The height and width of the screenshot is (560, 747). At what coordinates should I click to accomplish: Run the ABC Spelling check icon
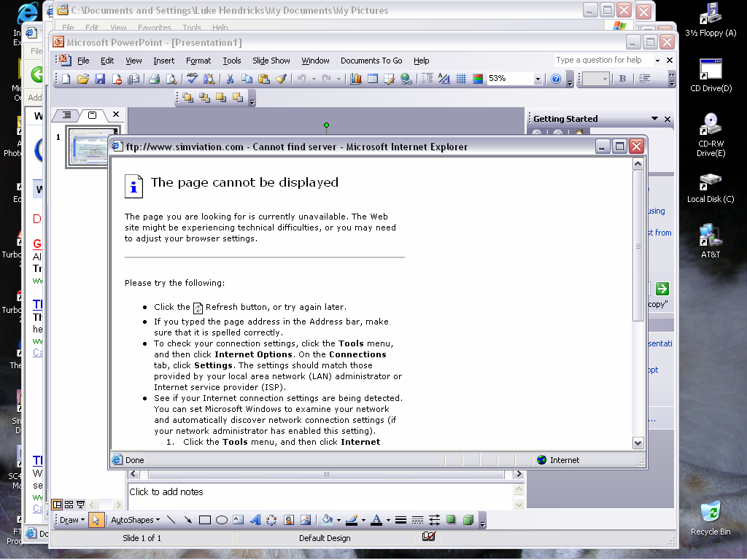(192, 79)
